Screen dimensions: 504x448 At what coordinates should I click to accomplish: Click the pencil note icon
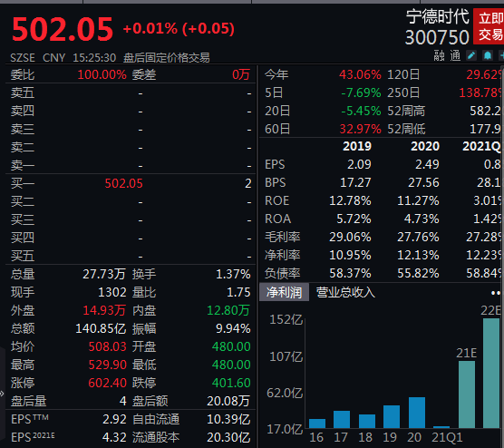(x=471, y=55)
